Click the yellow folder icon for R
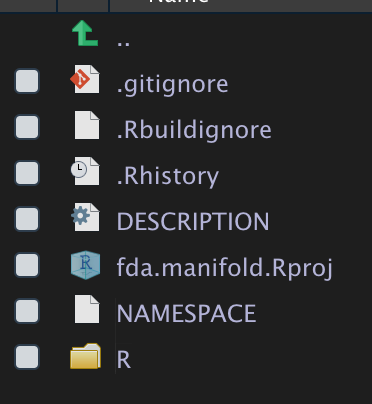Screen dimensions: 372x404 pos(85,356)
